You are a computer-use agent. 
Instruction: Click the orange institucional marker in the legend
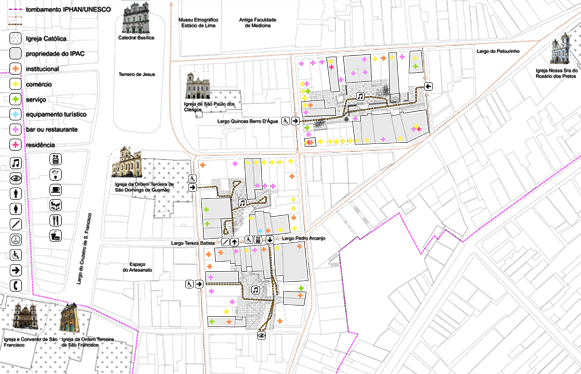[x=16, y=69]
